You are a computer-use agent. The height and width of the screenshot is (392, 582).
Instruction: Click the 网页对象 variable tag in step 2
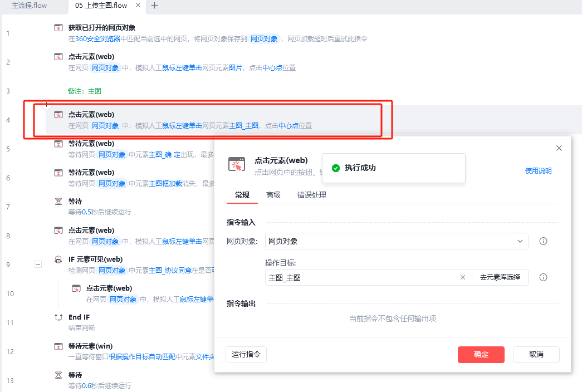coord(105,67)
